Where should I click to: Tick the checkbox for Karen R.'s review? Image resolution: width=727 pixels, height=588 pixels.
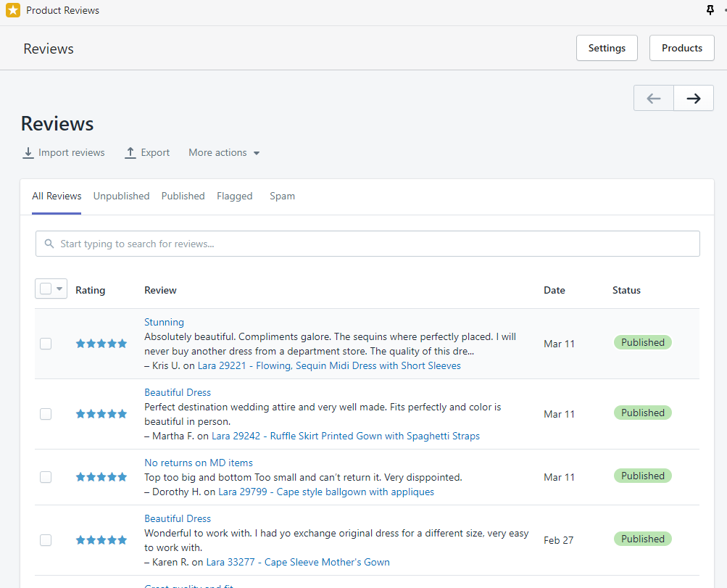coord(46,540)
